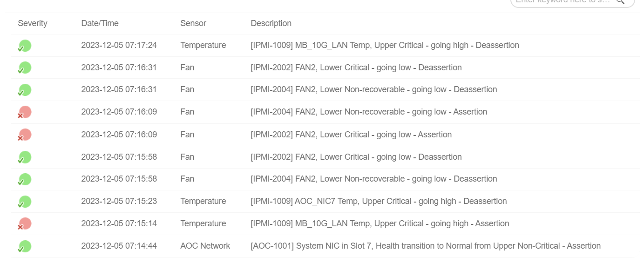Click green icon for AOC_NIC7 Temp Deassertion
The image size is (644, 264).
tap(25, 202)
